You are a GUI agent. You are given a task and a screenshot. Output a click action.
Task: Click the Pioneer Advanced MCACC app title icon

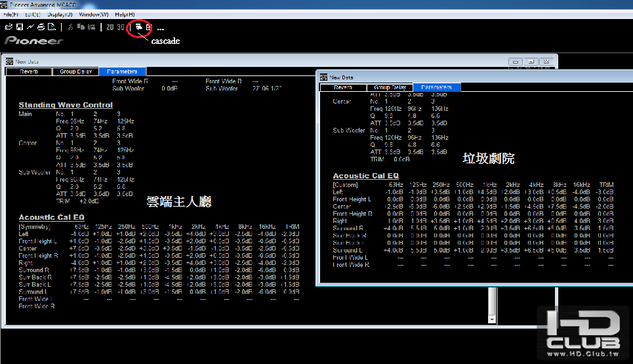pyautogui.click(x=4, y=5)
